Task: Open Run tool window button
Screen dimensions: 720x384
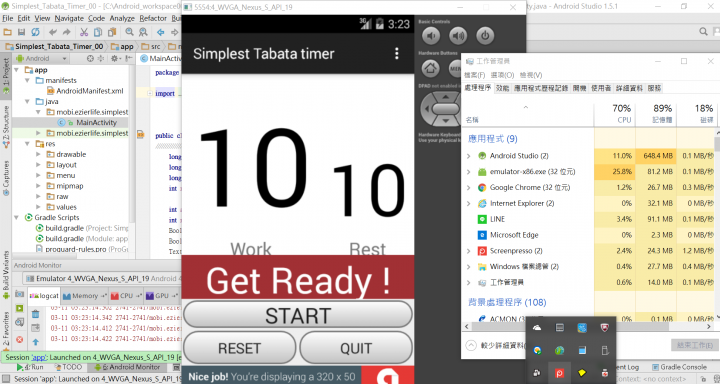Action: click(30, 367)
